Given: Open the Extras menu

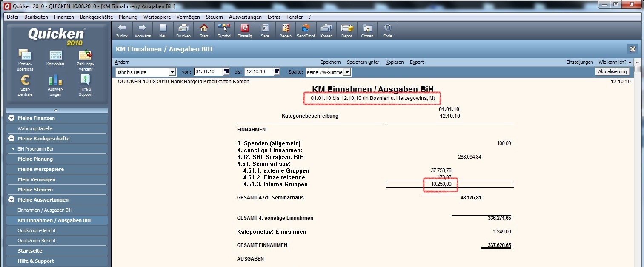Looking at the screenshot, I should (x=274, y=17).
